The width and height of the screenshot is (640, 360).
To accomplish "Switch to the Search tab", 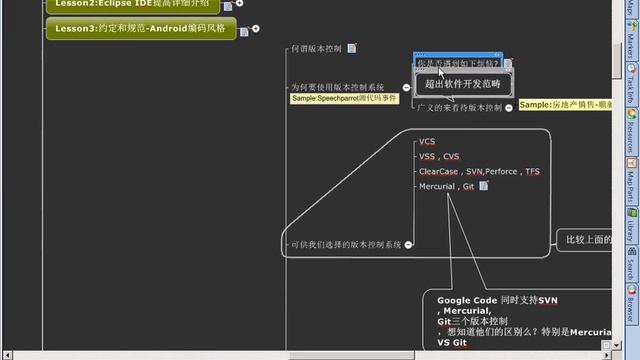I will click(x=631, y=263).
